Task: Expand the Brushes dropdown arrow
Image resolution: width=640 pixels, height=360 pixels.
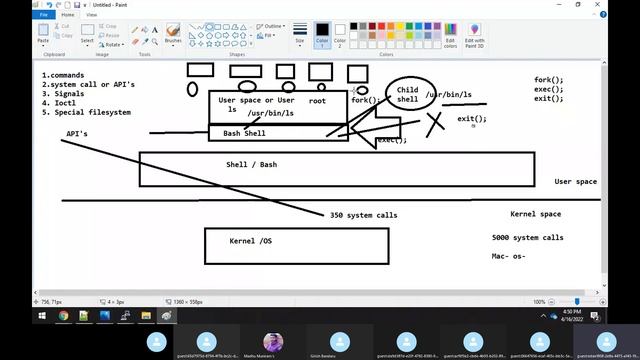Action: click(173, 45)
